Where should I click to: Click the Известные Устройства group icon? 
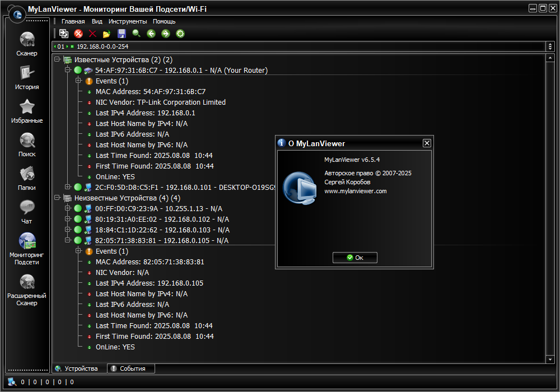tap(68, 59)
